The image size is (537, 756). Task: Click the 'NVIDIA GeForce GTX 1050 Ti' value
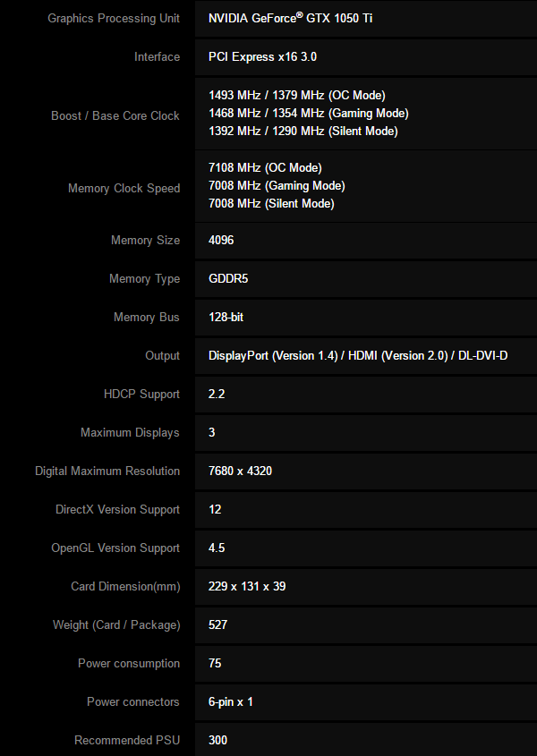pos(290,18)
